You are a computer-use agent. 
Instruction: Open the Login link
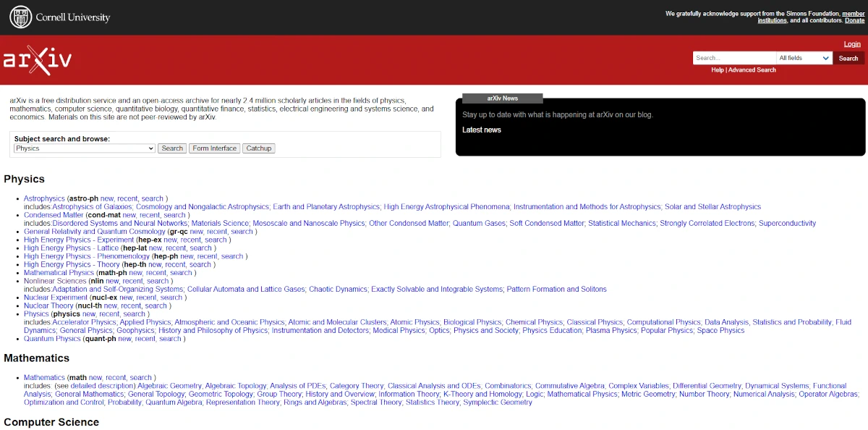[x=852, y=44]
